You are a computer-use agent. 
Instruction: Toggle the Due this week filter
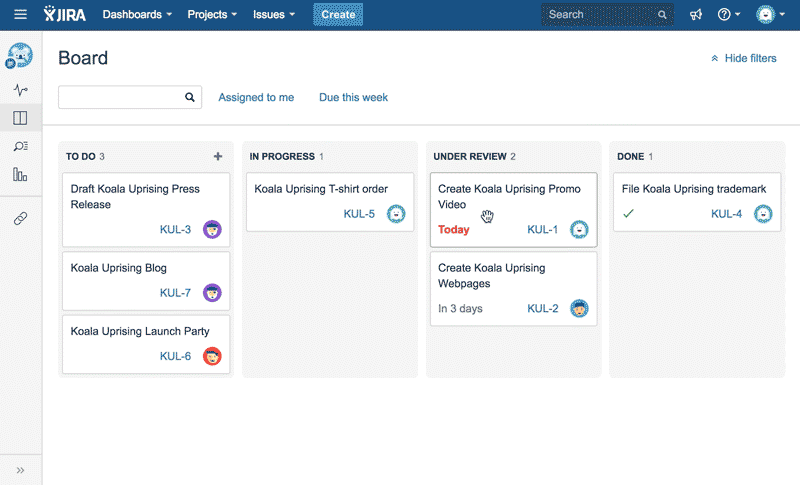click(353, 97)
